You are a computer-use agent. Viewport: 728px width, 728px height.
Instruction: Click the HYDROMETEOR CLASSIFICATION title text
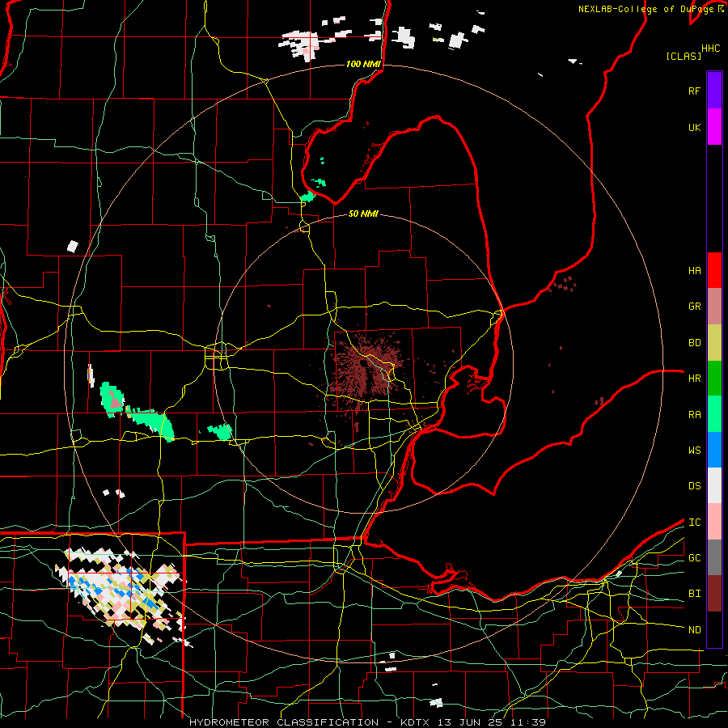[x=284, y=722]
